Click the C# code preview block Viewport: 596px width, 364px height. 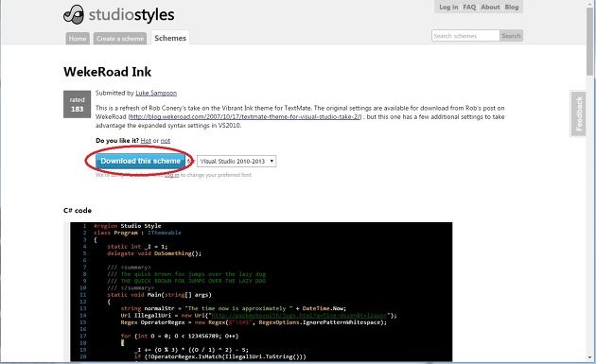[x=261, y=292]
